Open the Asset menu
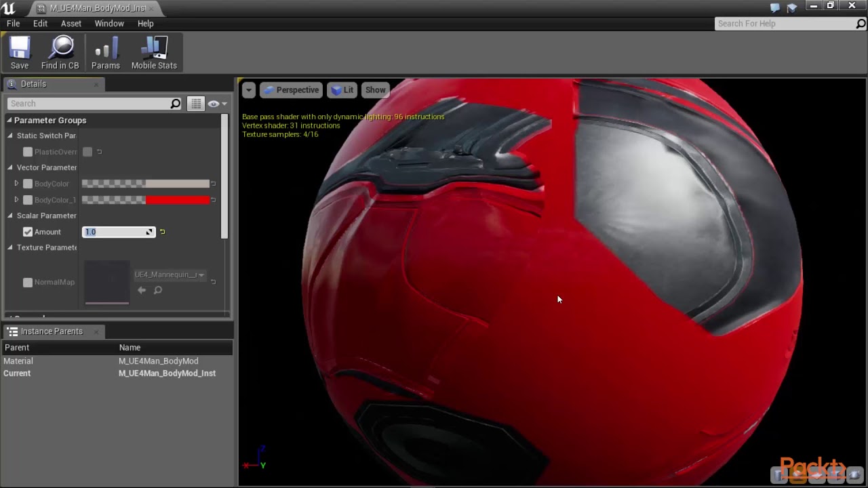Image resolution: width=868 pixels, height=488 pixels. [x=71, y=24]
